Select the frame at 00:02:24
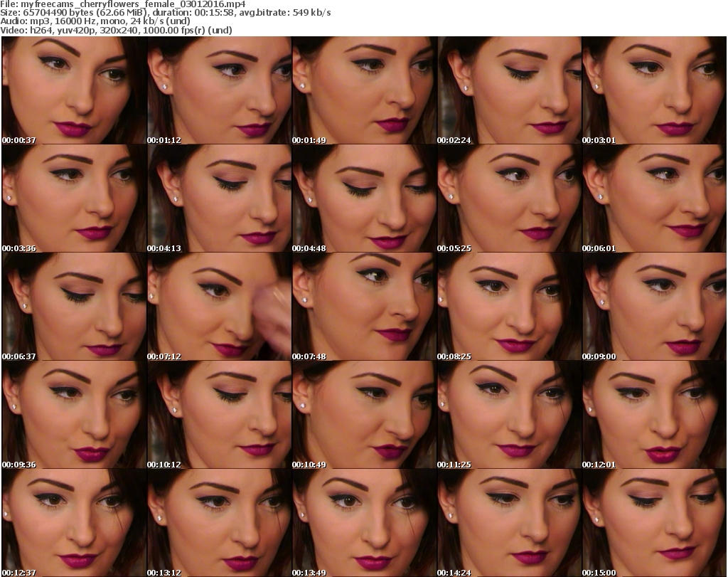The image size is (728, 577). pos(509,90)
